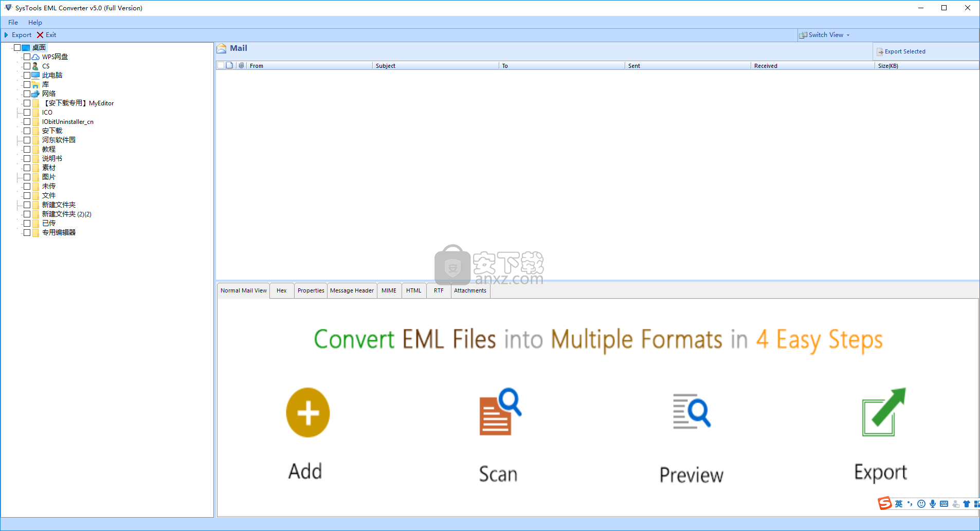Sort by the Received column header
This screenshot has width=980, height=531.
[812, 66]
